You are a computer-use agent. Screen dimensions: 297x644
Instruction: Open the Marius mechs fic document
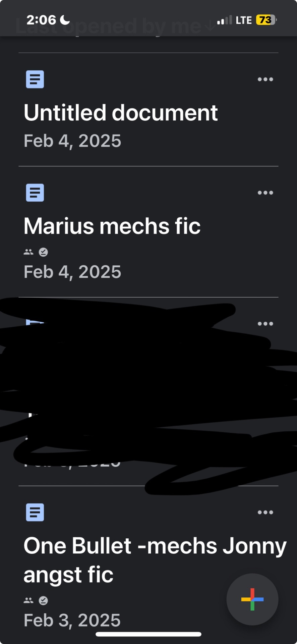point(112,226)
